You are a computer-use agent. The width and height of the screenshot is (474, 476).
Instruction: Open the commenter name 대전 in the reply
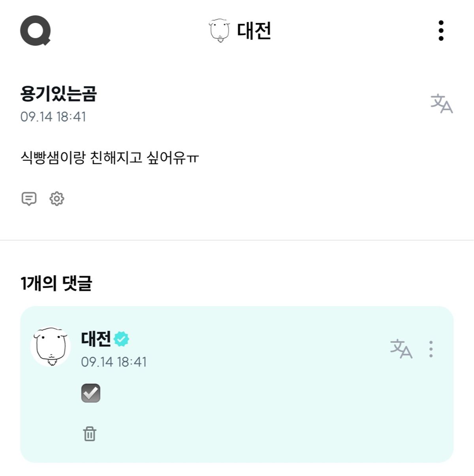pyautogui.click(x=96, y=339)
